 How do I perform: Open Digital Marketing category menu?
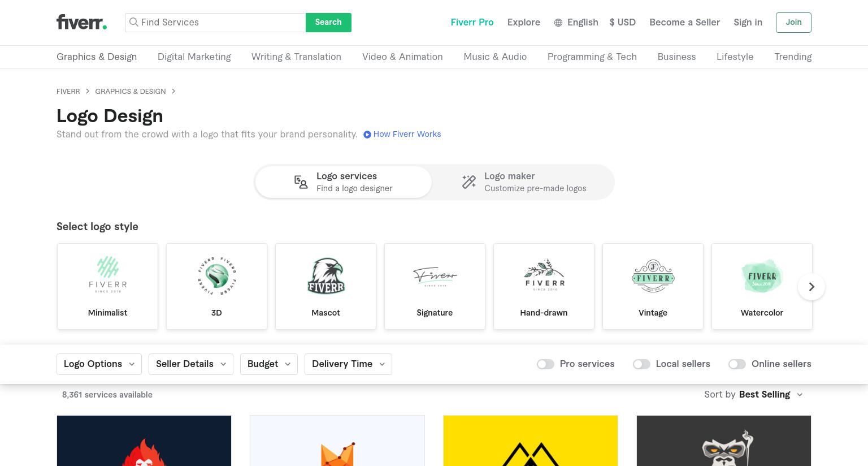[x=194, y=57]
